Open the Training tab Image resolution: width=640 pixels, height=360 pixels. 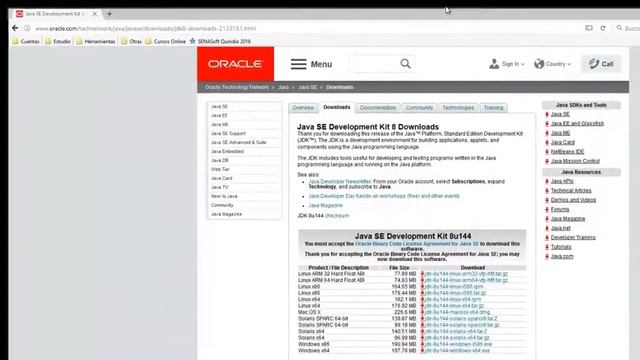(493, 108)
